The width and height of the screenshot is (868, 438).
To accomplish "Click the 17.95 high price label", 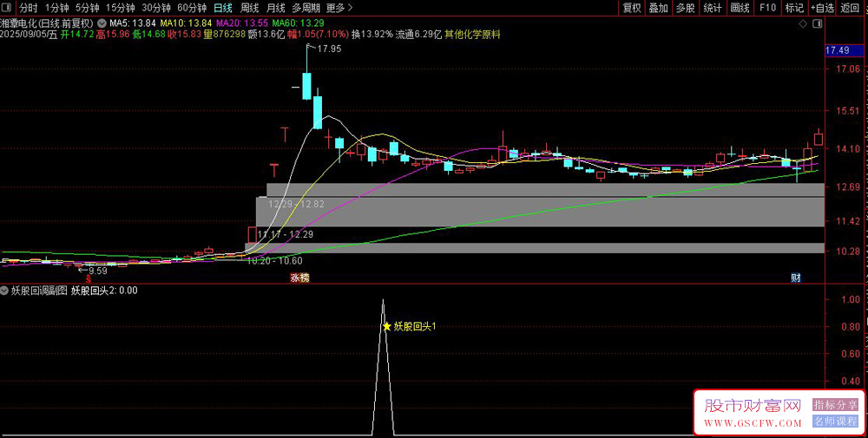I will (329, 49).
